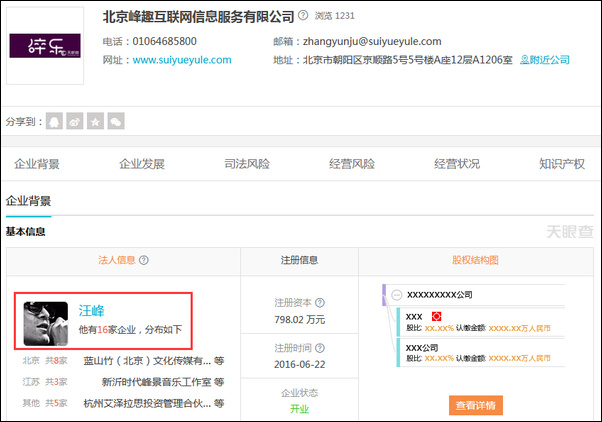Image resolution: width=602 pixels, height=422 pixels.
Task: Click the 江苏 共3家 row label
Action: tap(45, 382)
